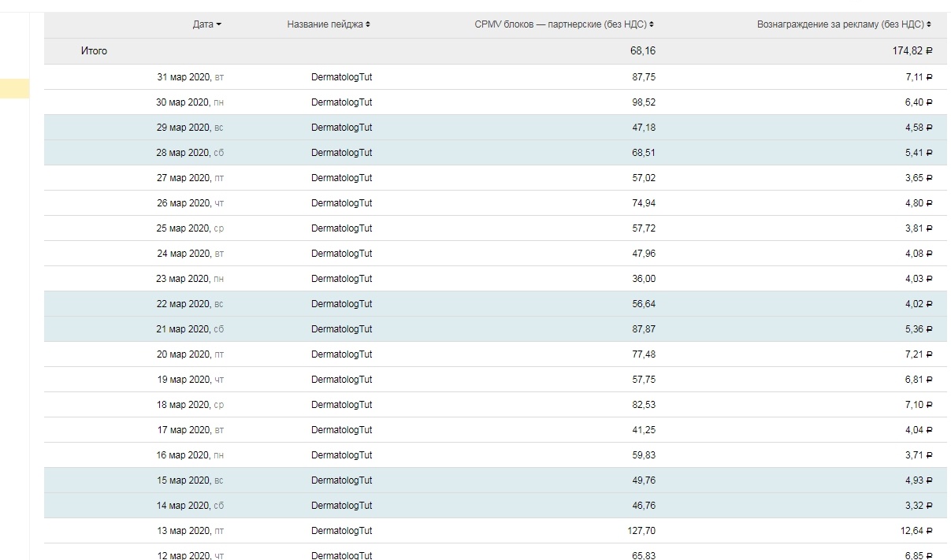Select DermatologTut in the 22 мар 2020 row

click(x=341, y=304)
